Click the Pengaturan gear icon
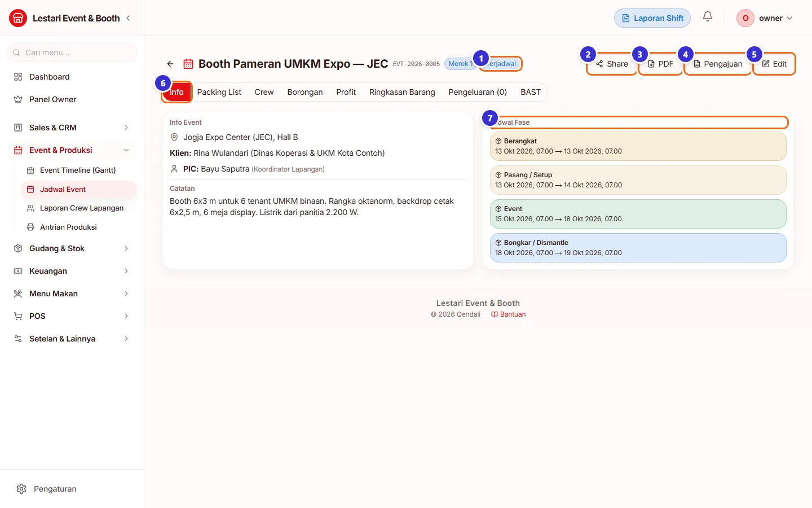Viewport: 812px width, 508px height. click(x=21, y=489)
